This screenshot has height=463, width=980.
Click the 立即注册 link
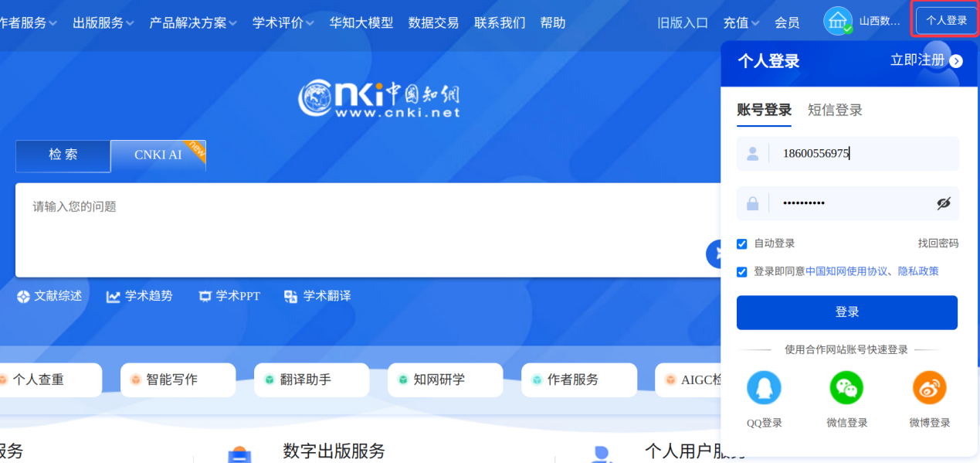(917, 60)
